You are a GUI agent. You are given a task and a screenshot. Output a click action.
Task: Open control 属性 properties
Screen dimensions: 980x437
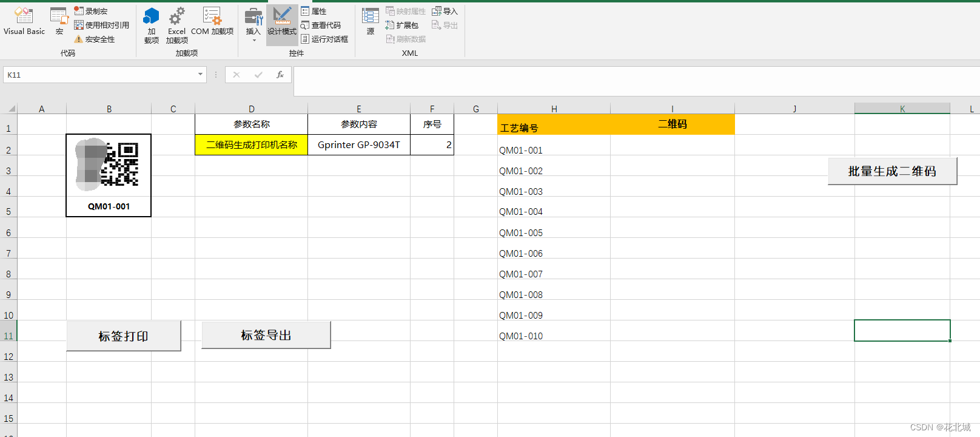pyautogui.click(x=314, y=11)
